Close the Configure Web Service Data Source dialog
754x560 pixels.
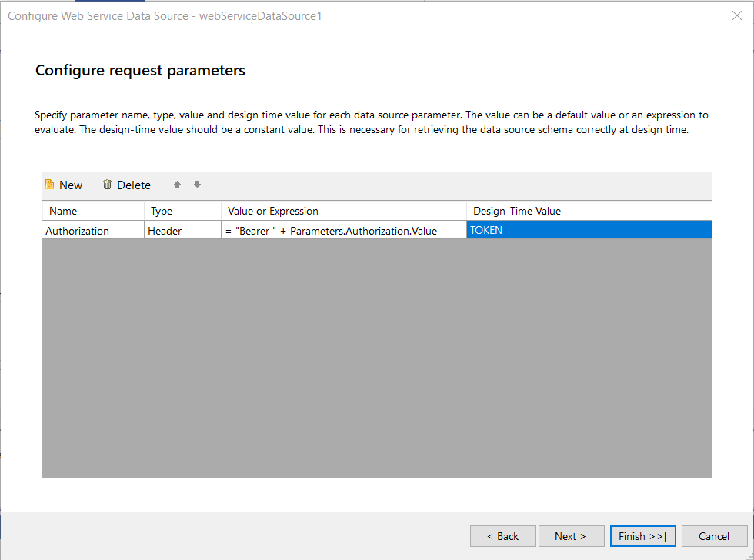736,16
